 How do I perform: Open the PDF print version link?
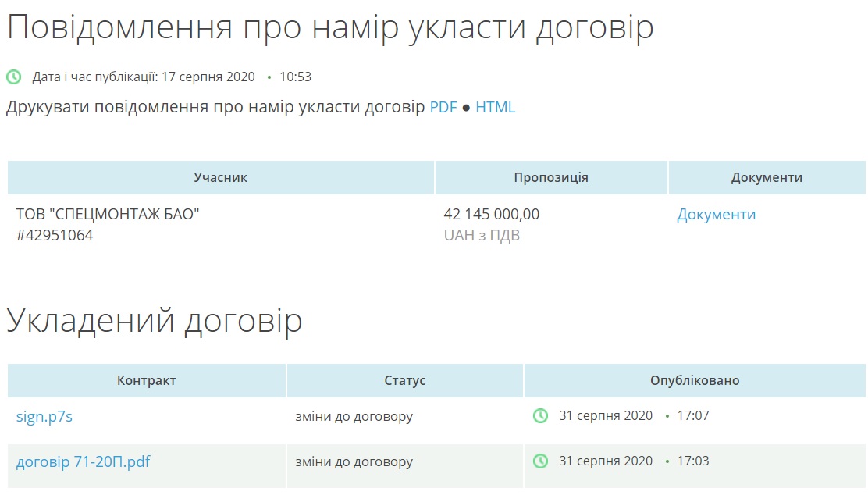point(443,108)
